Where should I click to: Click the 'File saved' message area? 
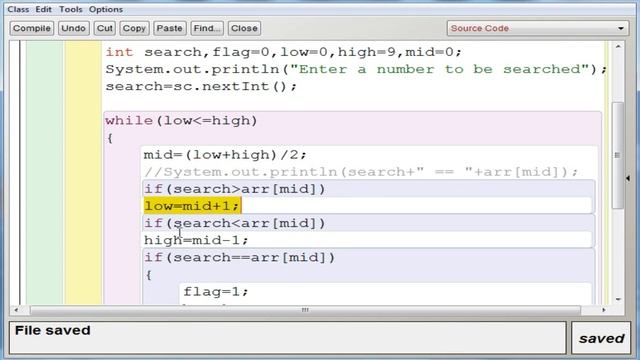(287, 338)
